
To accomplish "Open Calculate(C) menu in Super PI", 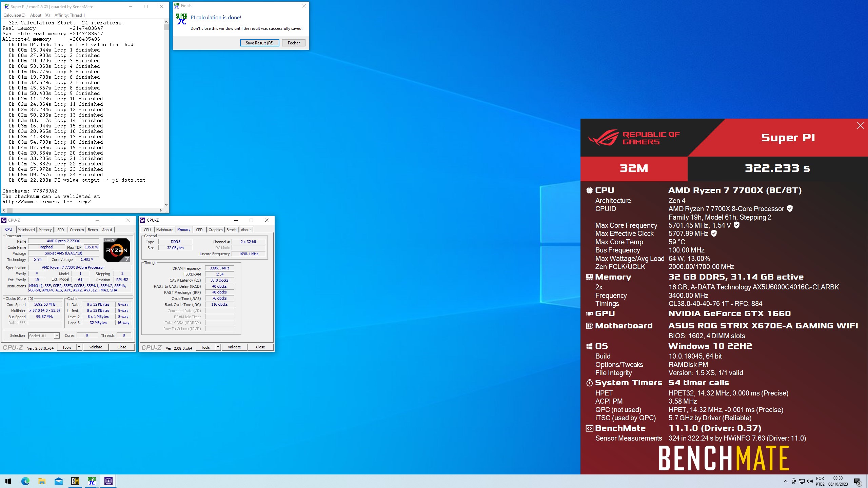I will (14, 15).
